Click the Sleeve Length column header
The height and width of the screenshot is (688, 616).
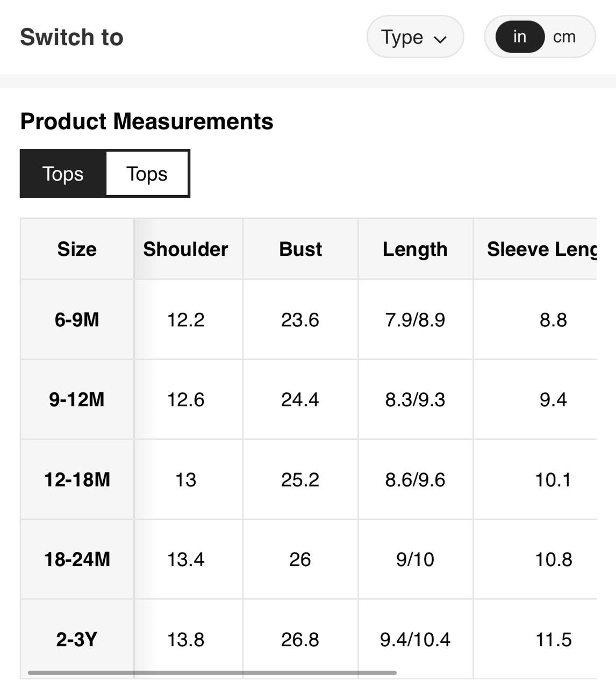pos(540,249)
